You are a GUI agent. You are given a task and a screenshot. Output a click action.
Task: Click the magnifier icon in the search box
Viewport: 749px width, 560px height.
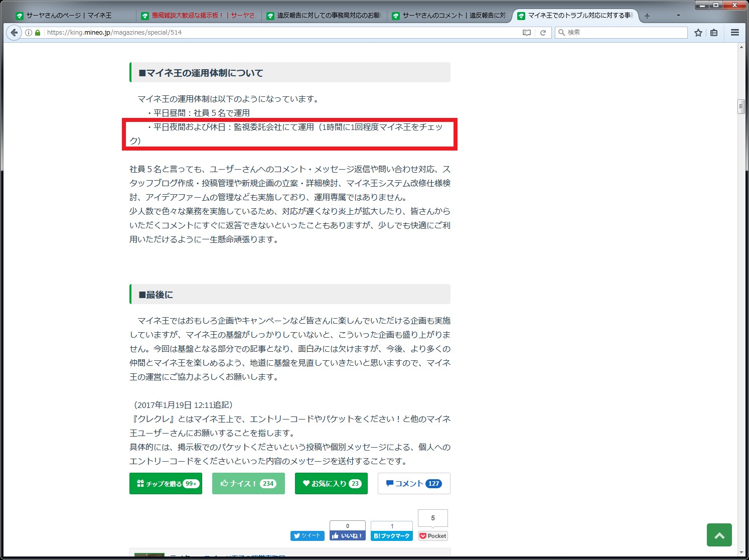[561, 33]
